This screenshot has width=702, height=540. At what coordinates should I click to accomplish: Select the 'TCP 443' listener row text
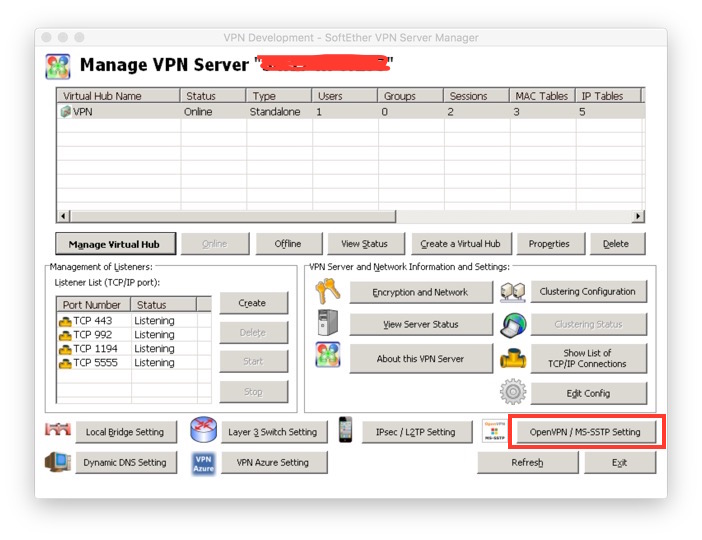(x=93, y=321)
